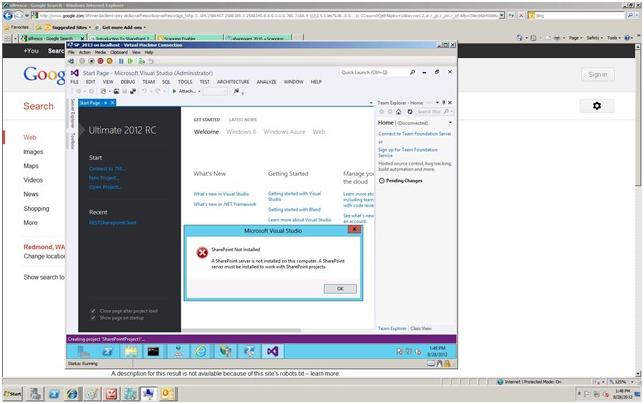
Task: Click the Revert icon in VM Connection toolbar
Action: (151, 61)
